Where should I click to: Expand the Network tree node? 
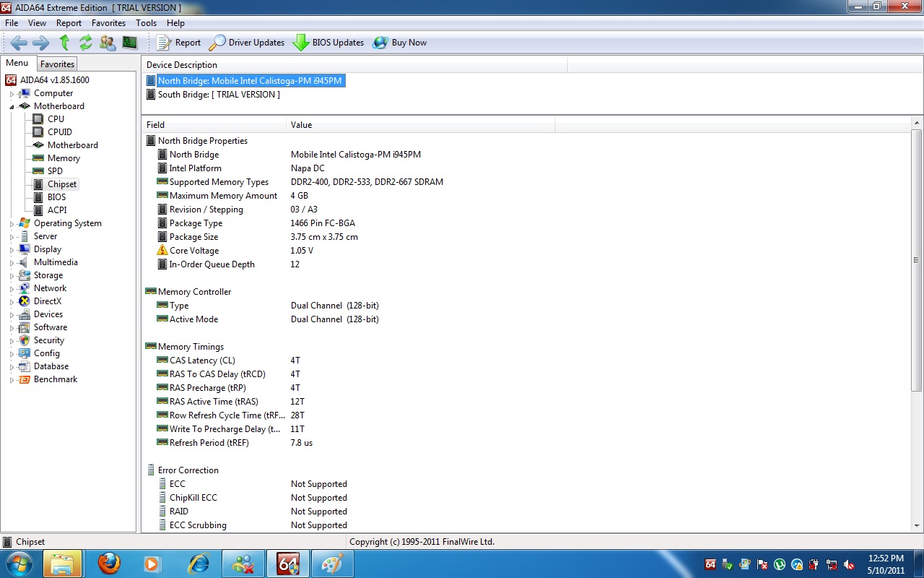[x=12, y=289]
